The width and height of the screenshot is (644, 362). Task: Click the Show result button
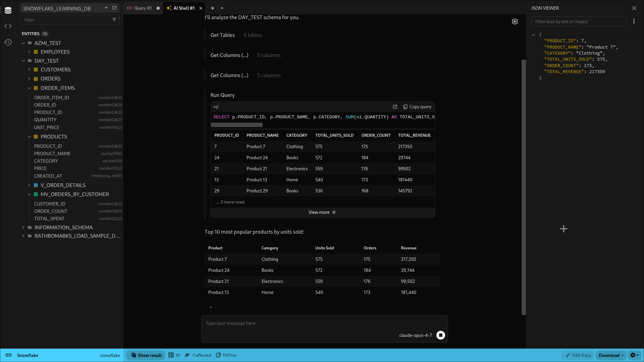[146, 355]
